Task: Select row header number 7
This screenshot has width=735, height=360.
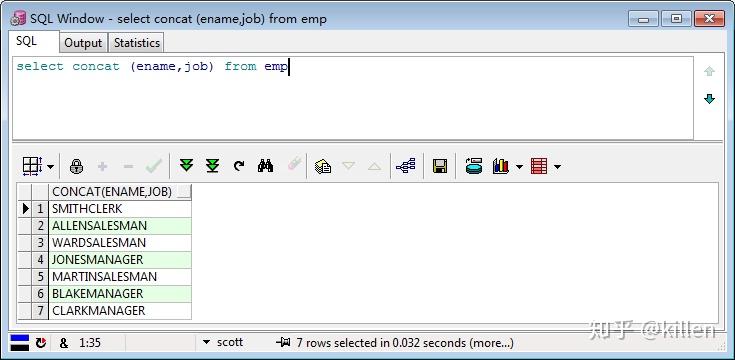Action: [x=40, y=310]
